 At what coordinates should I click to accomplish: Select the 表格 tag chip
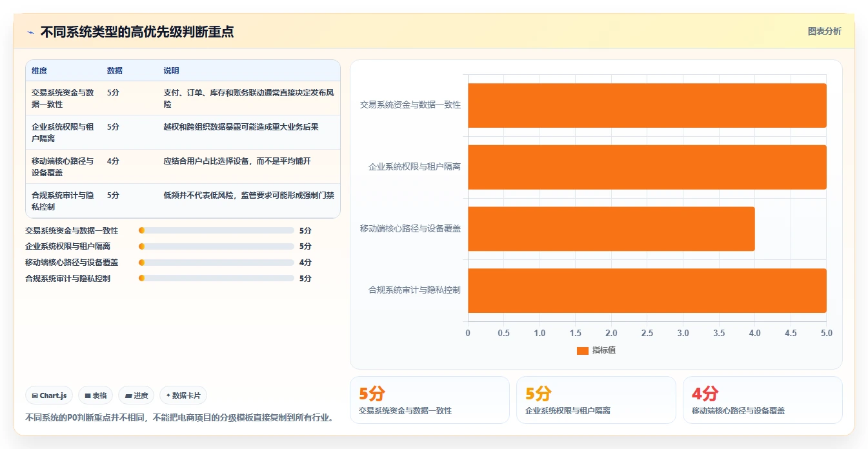(x=96, y=395)
